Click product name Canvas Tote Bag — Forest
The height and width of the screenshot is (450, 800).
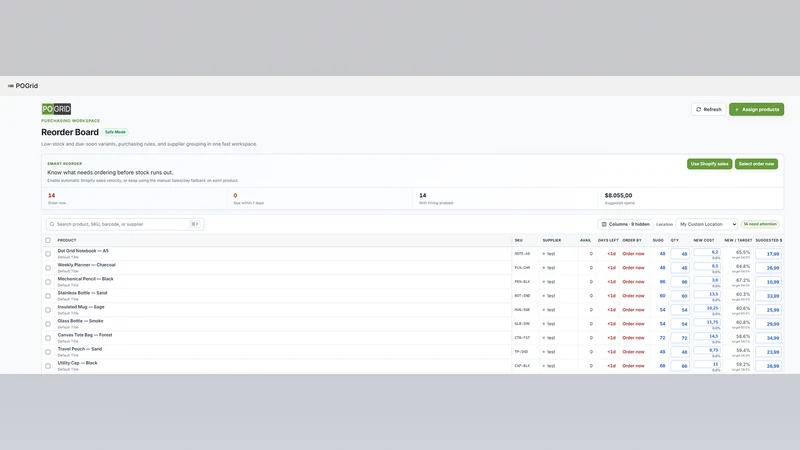click(x=85, y=335)
